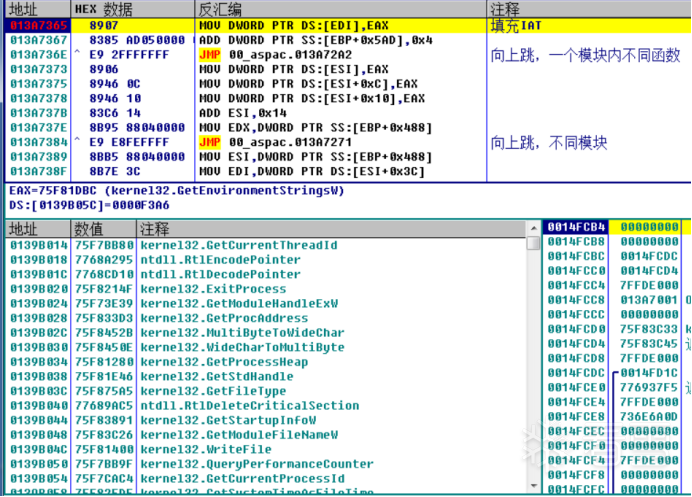Click the HEX 数据 column header
Image resolution: width=692 pixels, height=497 pixels.
tap(132, 9)
